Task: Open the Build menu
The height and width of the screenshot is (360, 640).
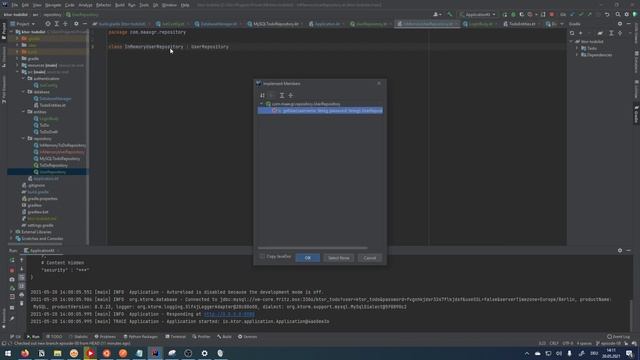Action: 120,5
